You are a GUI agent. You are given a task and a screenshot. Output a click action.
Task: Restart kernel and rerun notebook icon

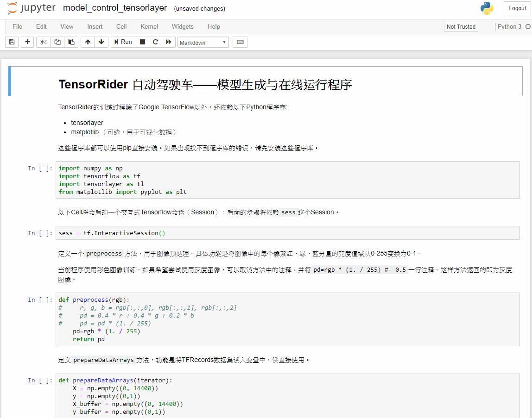click(x=168, y=42)
